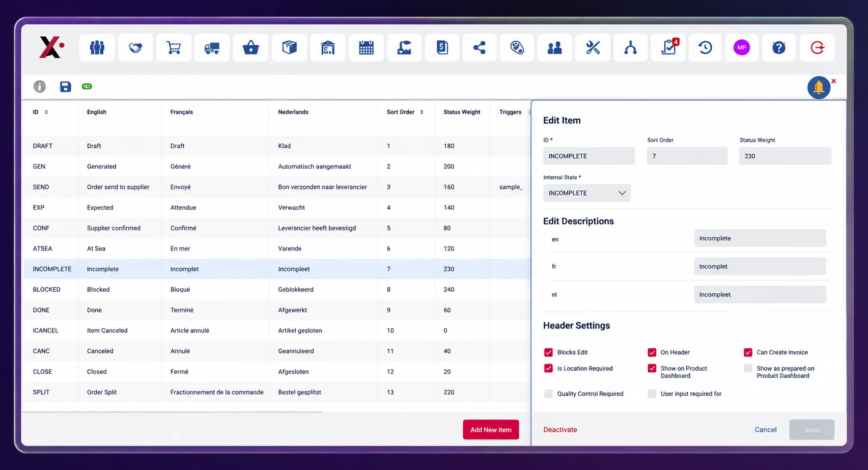Click the Sort Order input field

click(687, 156)
